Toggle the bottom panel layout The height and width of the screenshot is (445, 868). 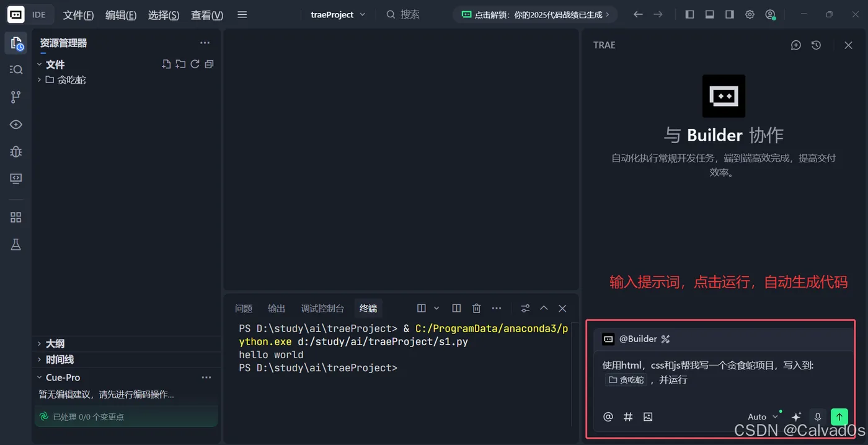pos(710,14)
